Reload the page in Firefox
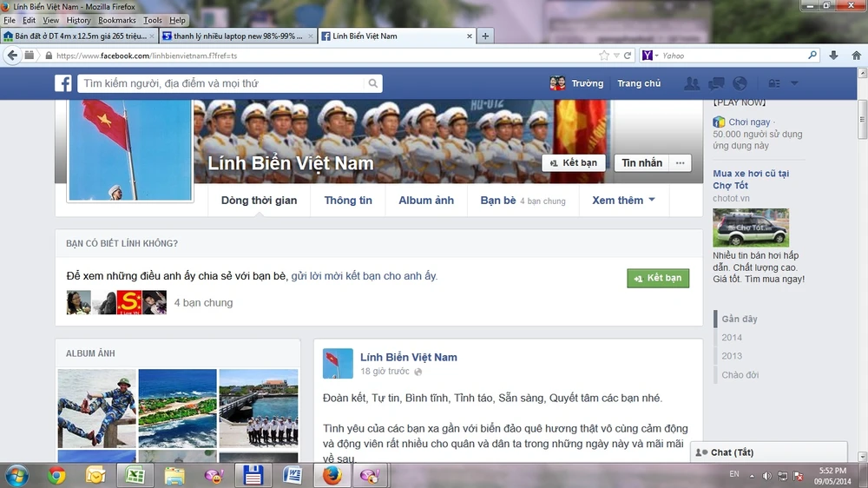The height and width of the screenshot is (488, 868). tap(628, 56)
